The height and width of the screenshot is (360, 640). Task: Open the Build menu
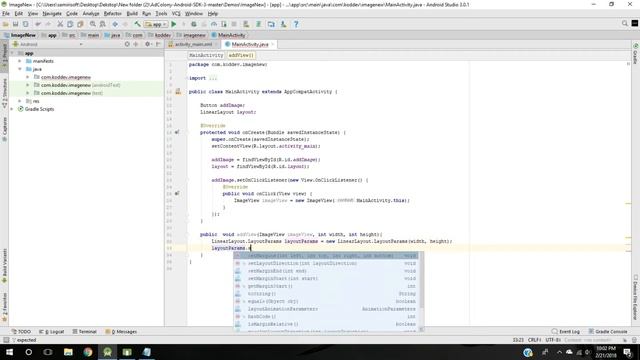pos(132,13)
